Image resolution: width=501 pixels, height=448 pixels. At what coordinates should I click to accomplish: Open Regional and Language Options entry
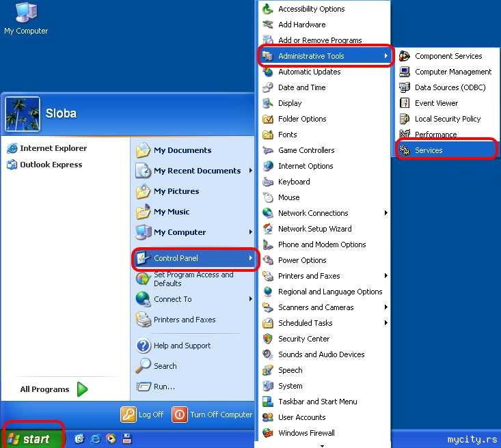(324, 292)
